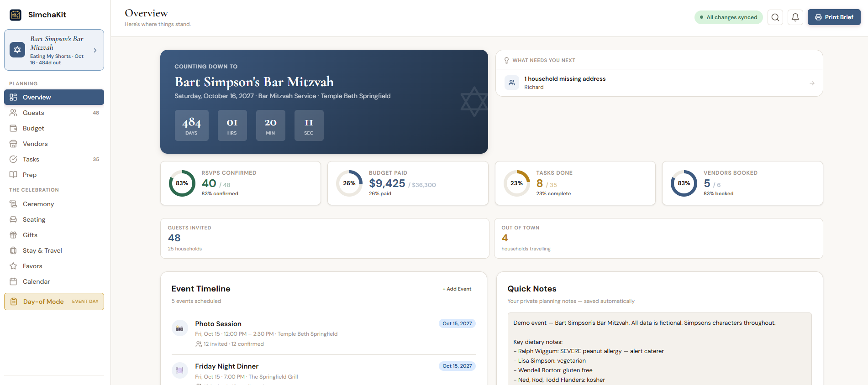Viewport: 868px width, 385px height.
Task: Click the invited people icon under Photo Session
Action: point(199,344)
